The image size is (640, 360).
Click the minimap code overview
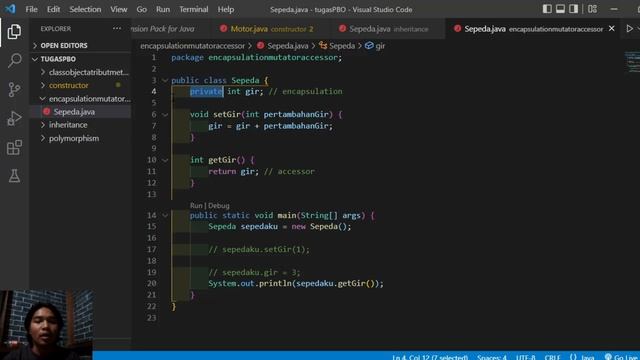(x=632, y=62)
